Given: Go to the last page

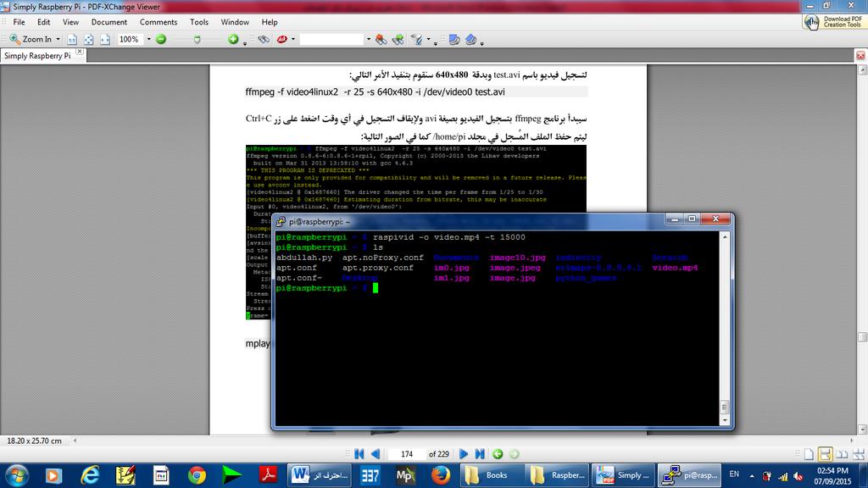Looking at the screenshot, I should (480, 454).
